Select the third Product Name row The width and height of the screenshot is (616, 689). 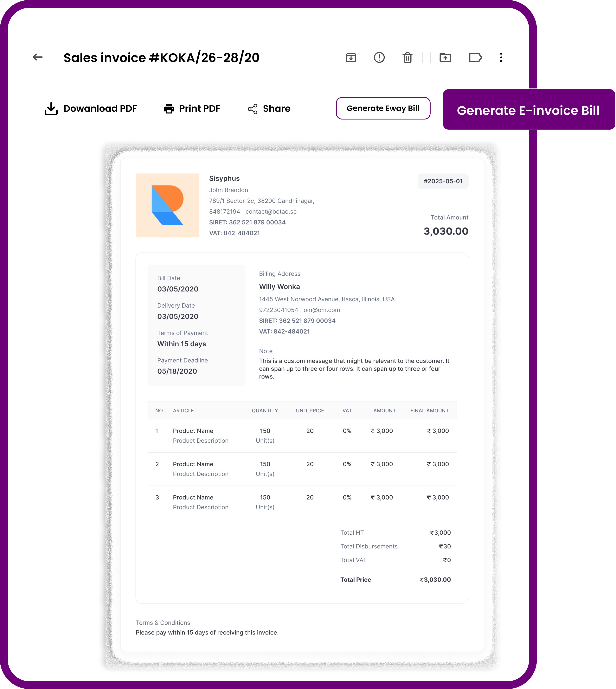click(x=193, y=498)
